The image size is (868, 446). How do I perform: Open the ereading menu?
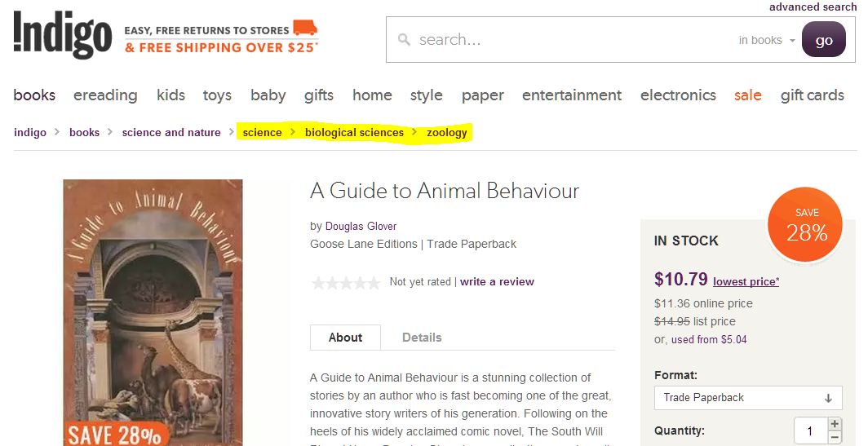[105, 95]
